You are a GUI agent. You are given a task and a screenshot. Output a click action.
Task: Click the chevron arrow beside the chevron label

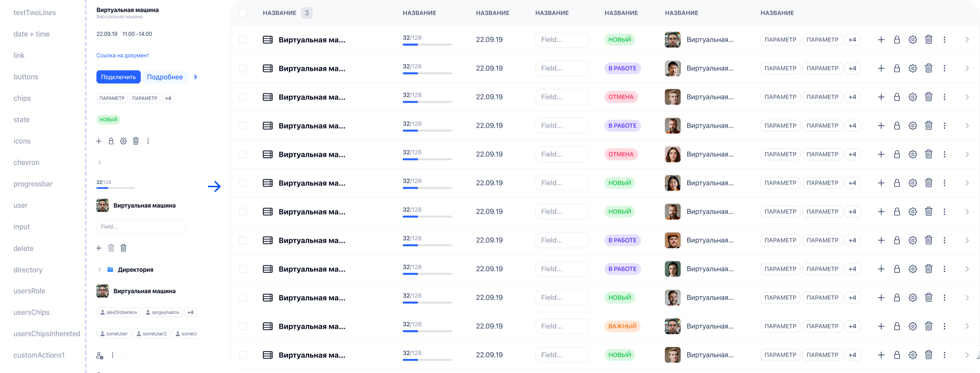99,162
